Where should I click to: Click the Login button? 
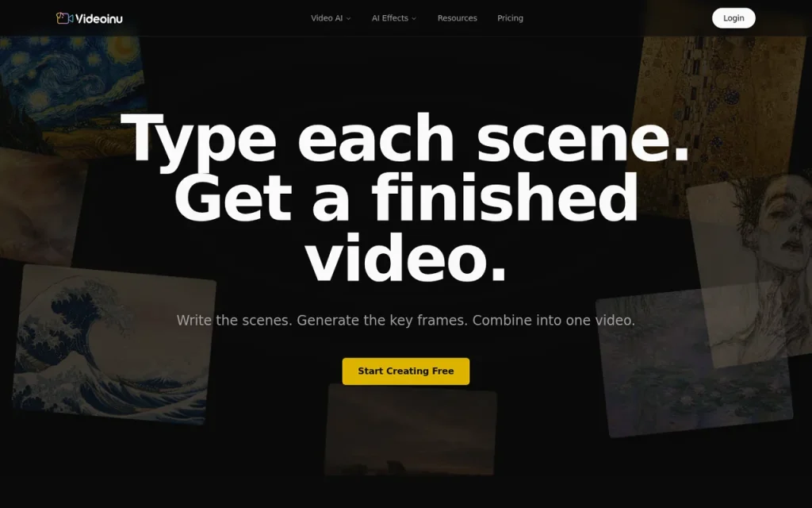(x=733, y=18)
